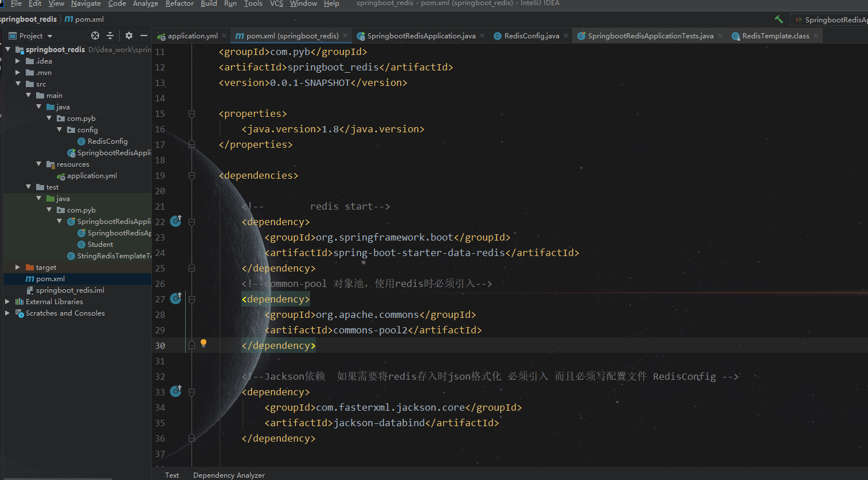Select the Student class in project tree

coord(100,244)
